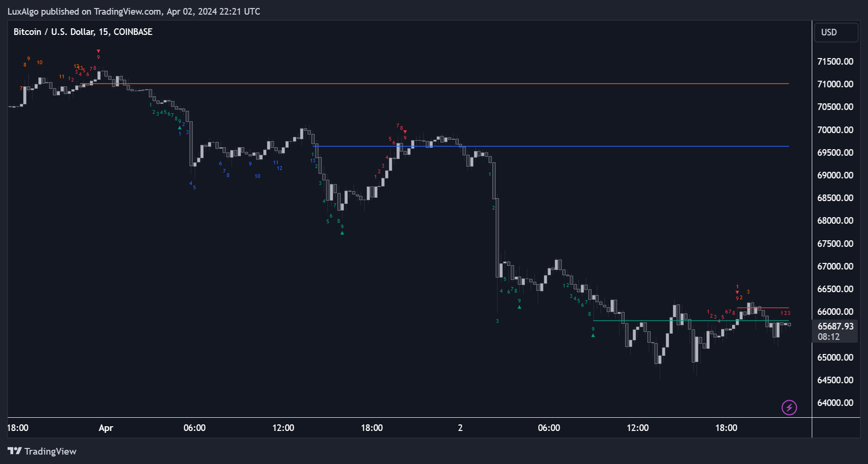The image size is (868, 464).
Task: Select the teal horizontal level line
Action: 662,321
